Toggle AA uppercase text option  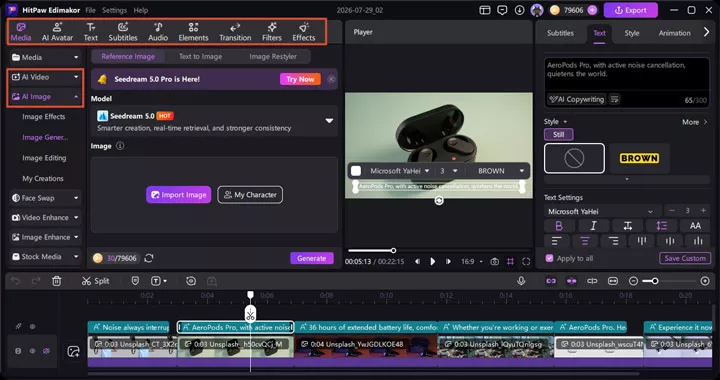click(695, 226)
